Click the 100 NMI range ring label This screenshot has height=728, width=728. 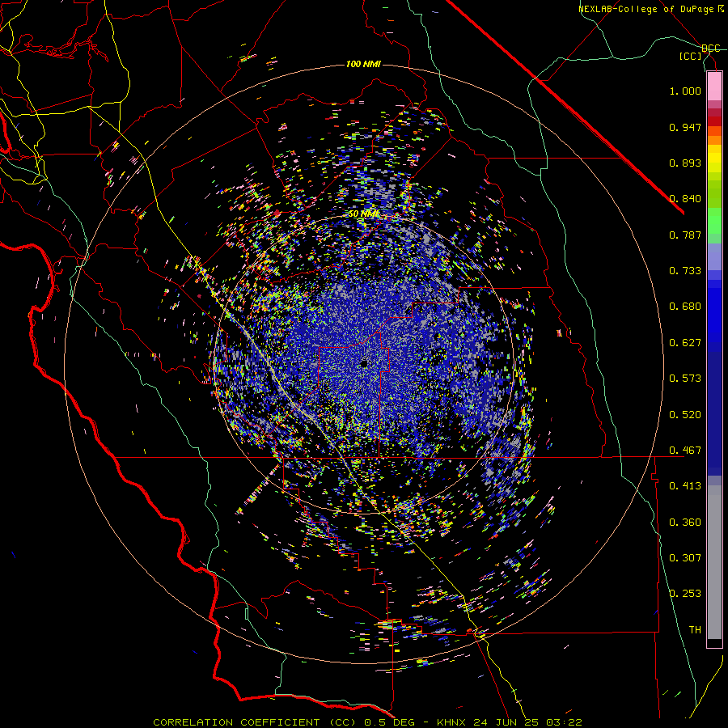pyautogui.click(x=363, y=64)
